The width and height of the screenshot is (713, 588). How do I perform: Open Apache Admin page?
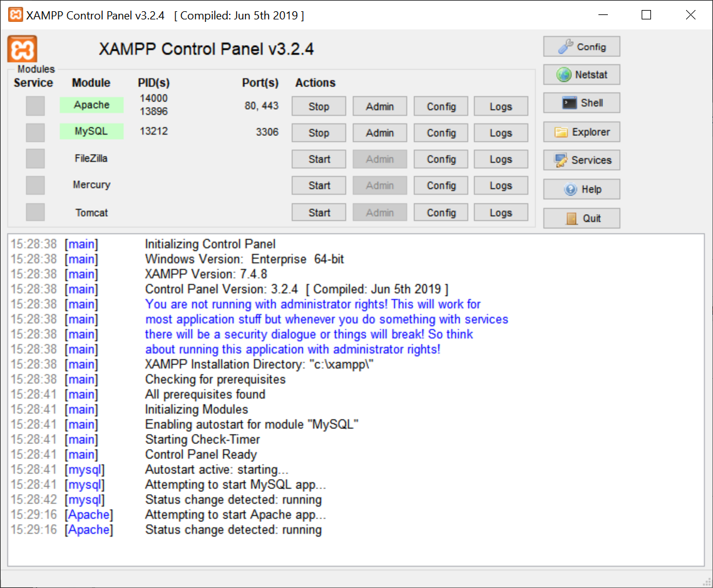click(380, 106)
